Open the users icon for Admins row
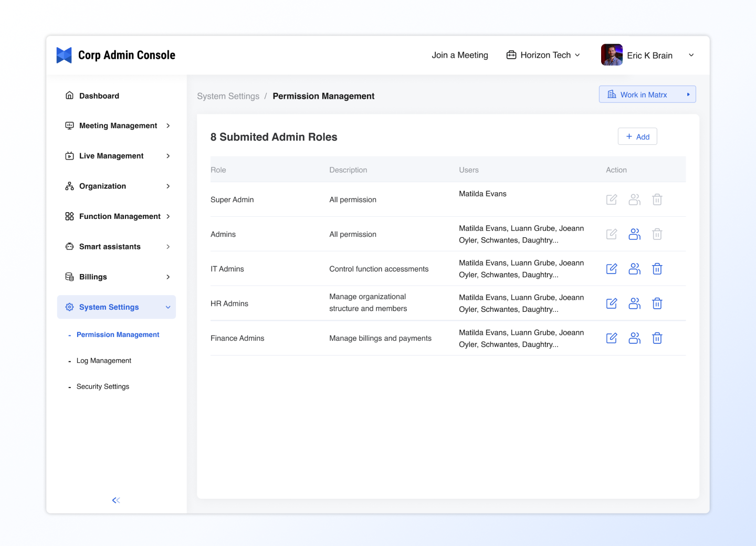This screenshot has height=546, width=756. pyautogui.click(x=634, y=234)
